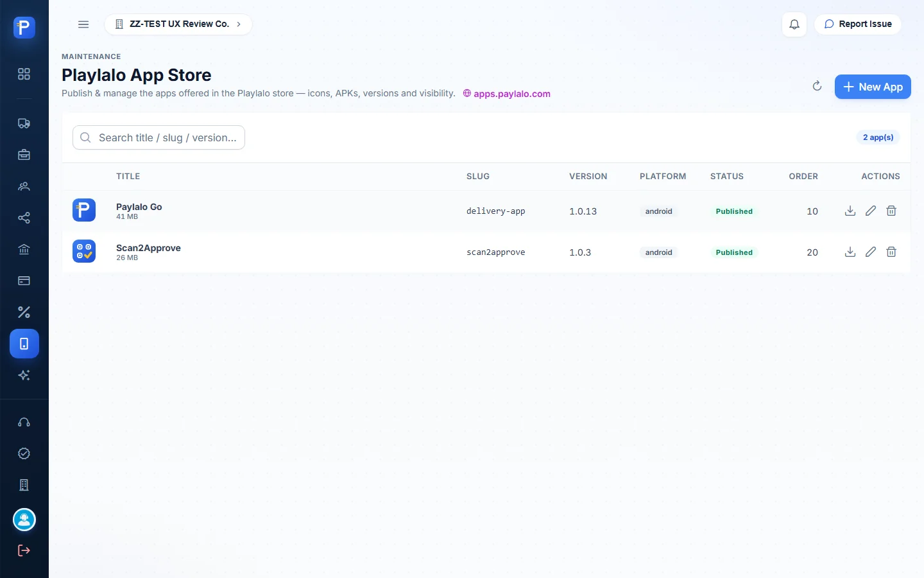This screenshot has height=578, width=924.
Task: Delete the Scan2Approve app
Action: (x=891, y=252)
